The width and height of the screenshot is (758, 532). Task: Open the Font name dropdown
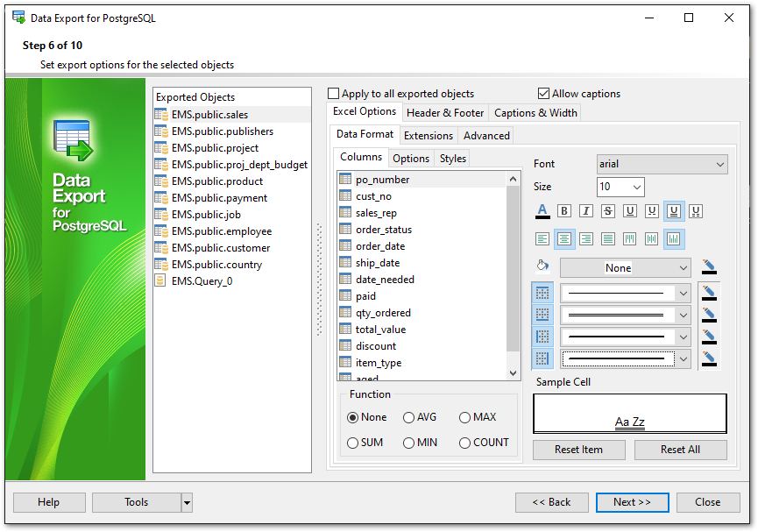coord(662,165)
